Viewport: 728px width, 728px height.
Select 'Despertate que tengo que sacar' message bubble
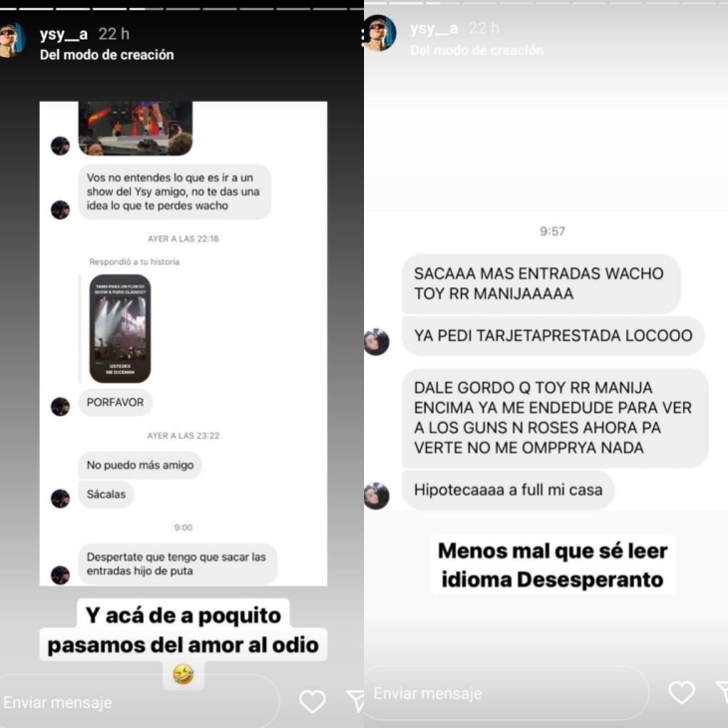click(x=178, y=563)
